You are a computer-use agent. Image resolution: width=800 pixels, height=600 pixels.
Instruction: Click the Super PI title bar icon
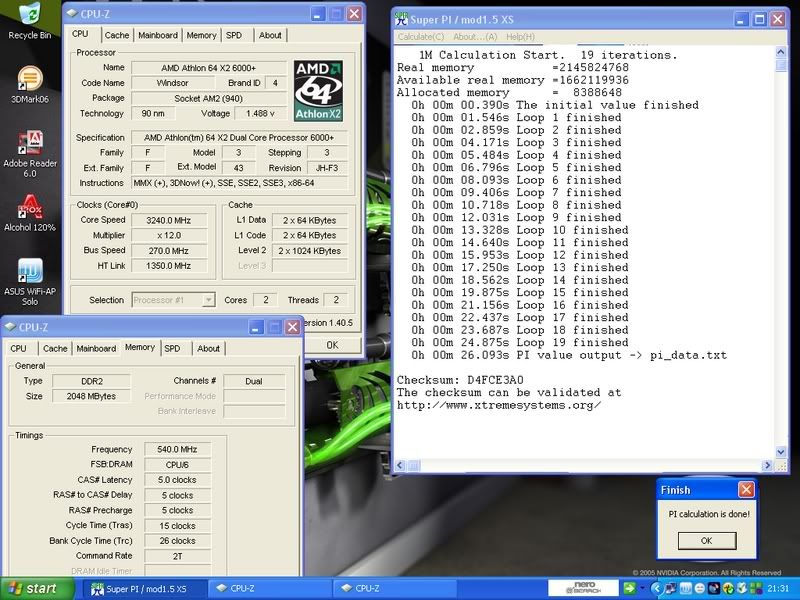pos(402,19)
